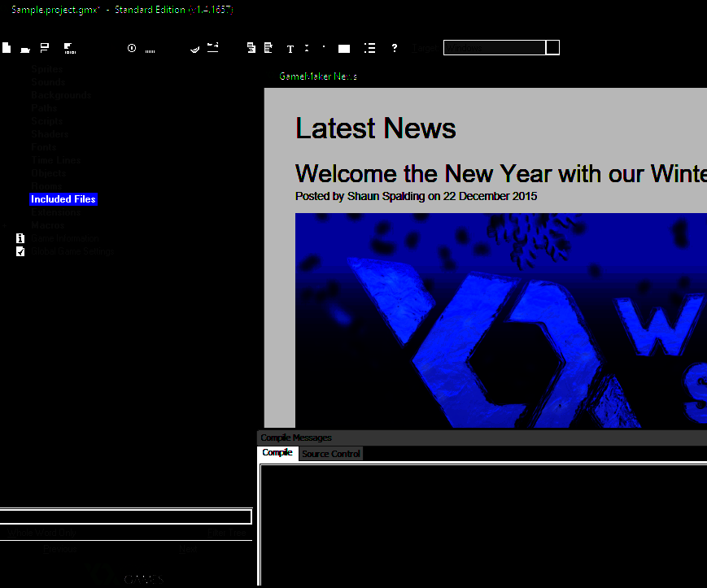
Task: Open the Welcome the New Year headline link
Action: [500, 174]
